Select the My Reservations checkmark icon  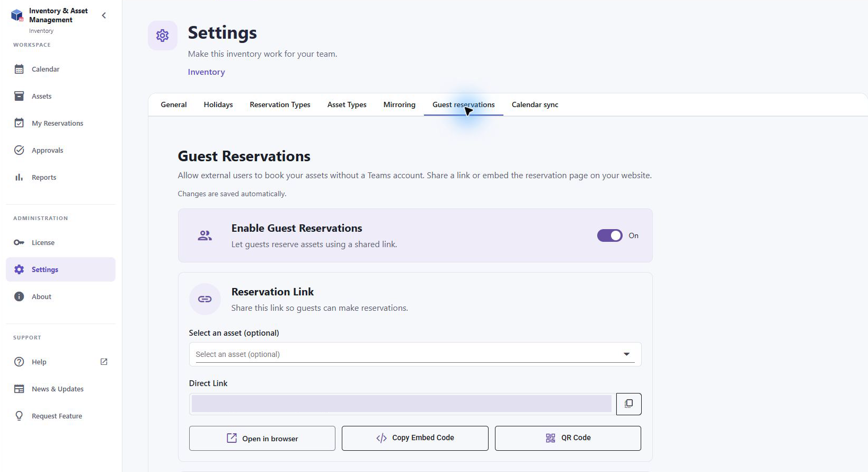pyautogui.click(x=19, y=123)
